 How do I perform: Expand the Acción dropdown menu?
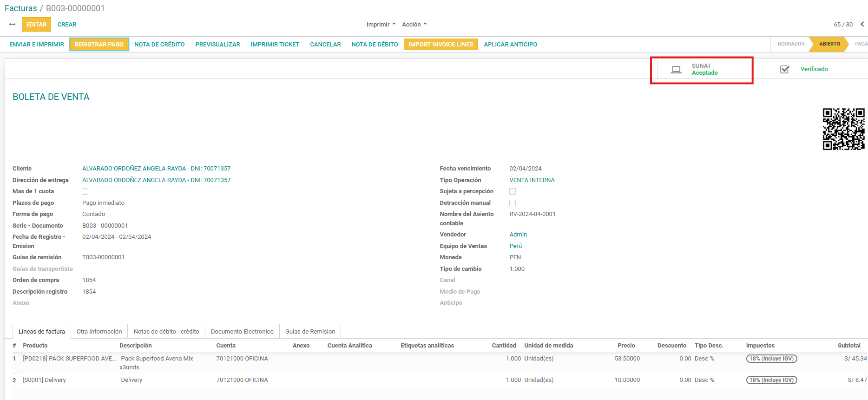point(414,25)
